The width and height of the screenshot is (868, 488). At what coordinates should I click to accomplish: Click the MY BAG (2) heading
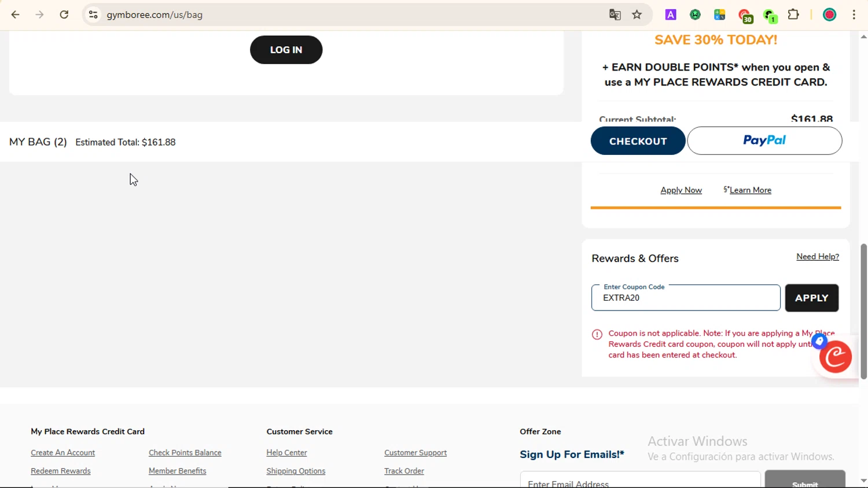[x=38, y=142]
